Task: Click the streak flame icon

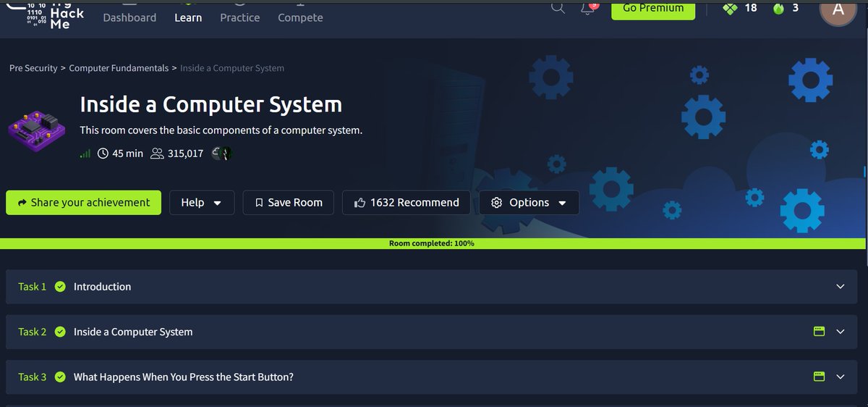Action: [x=778, y=9]
